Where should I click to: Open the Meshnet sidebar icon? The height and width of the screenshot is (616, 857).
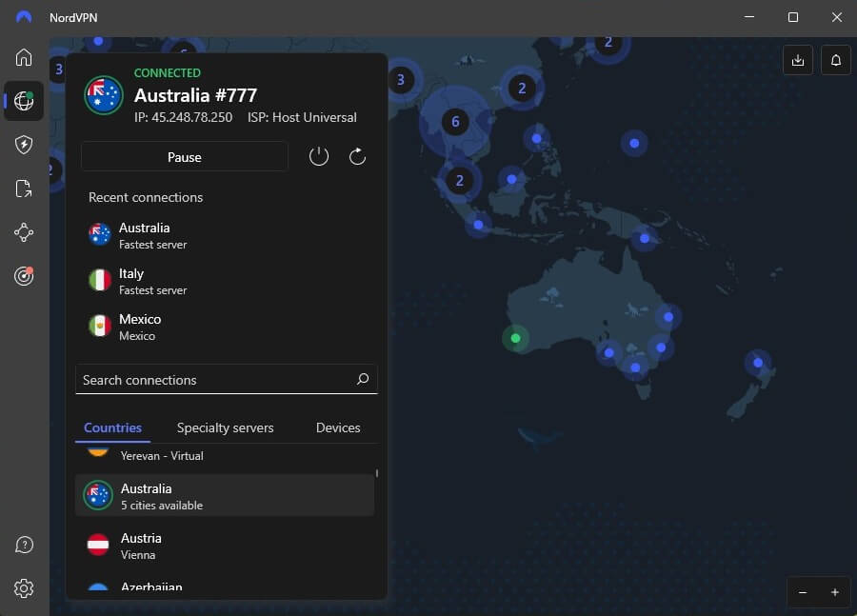(24, 232)
